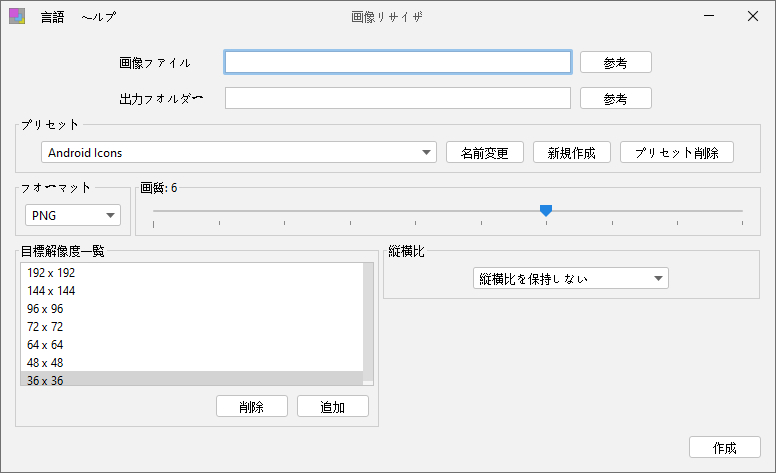Click 参考 button next to 画像ファイル
Viewport: 776px width, 473px height.
pos(616,63)
